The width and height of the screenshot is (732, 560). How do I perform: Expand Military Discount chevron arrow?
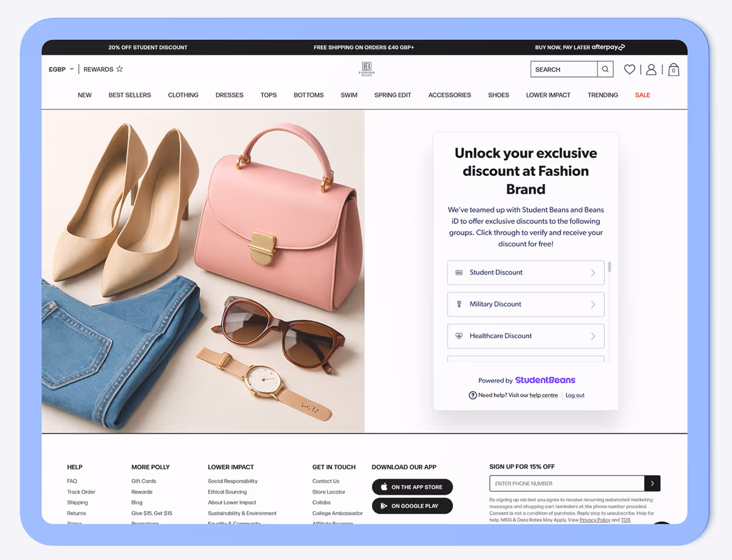pos(593,304)
